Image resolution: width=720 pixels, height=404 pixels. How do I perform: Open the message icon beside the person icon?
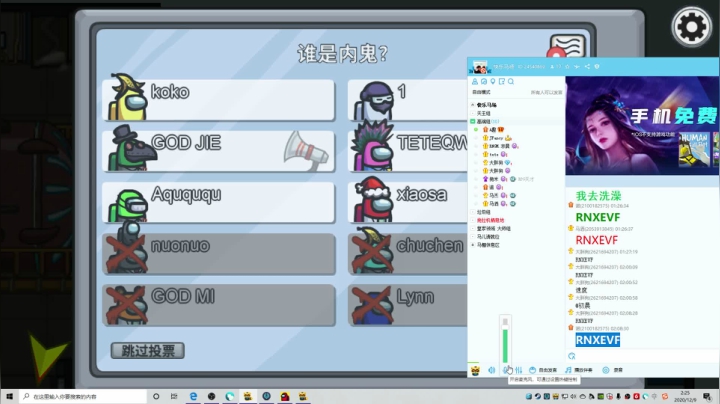[484, 81]
